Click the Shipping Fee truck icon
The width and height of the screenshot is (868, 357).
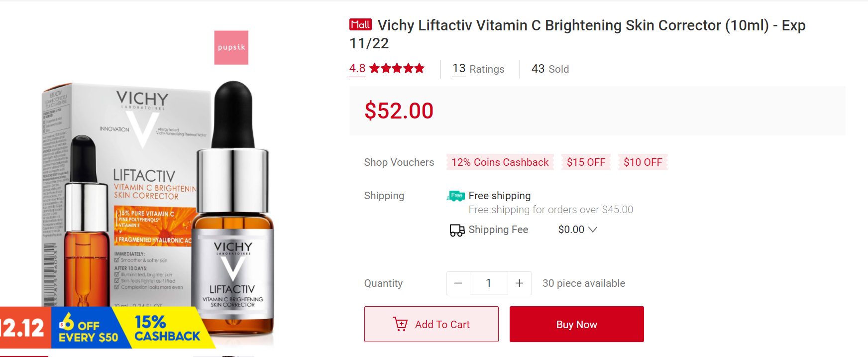click(457, 230)
